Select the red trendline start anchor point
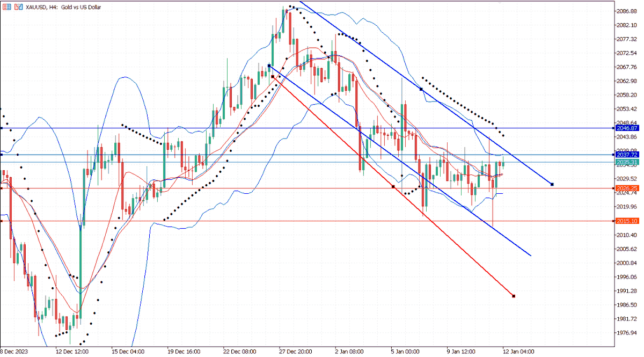 tap(273, 77)
